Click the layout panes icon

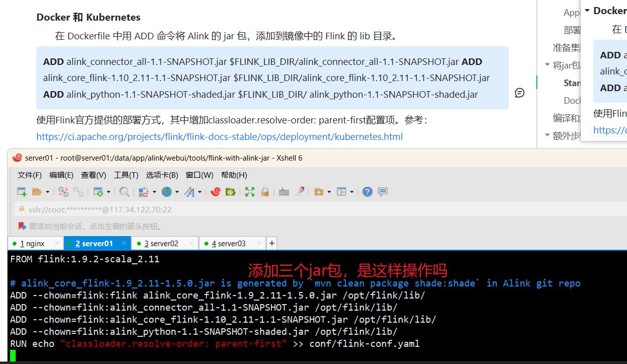(x=341, y=192)
